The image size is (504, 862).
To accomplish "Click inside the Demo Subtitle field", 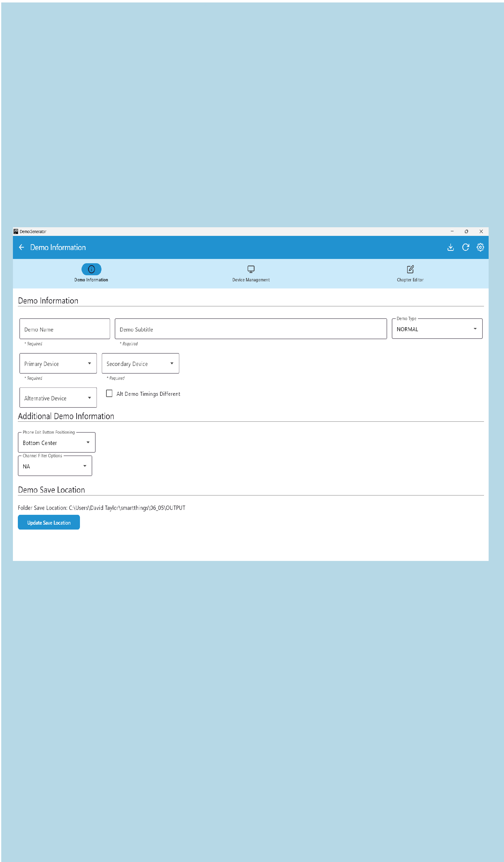I will [x=251, y=329].
